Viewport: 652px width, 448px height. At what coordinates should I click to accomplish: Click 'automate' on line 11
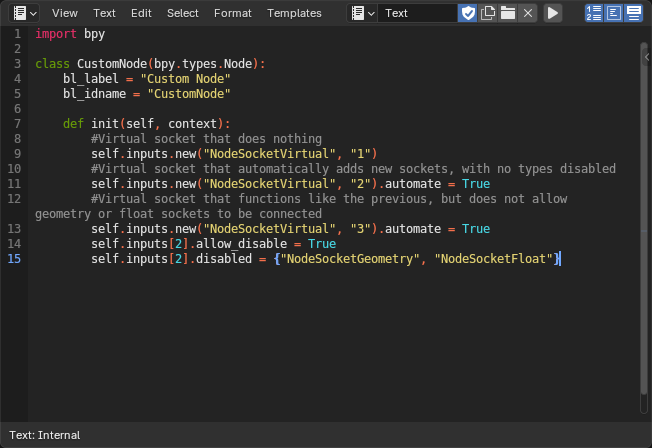point(413,183)
